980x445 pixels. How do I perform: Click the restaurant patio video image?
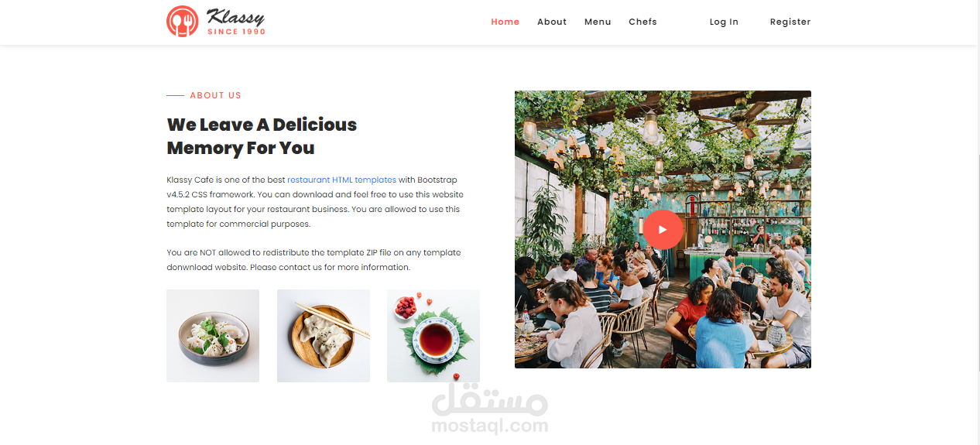click(663, 229)
